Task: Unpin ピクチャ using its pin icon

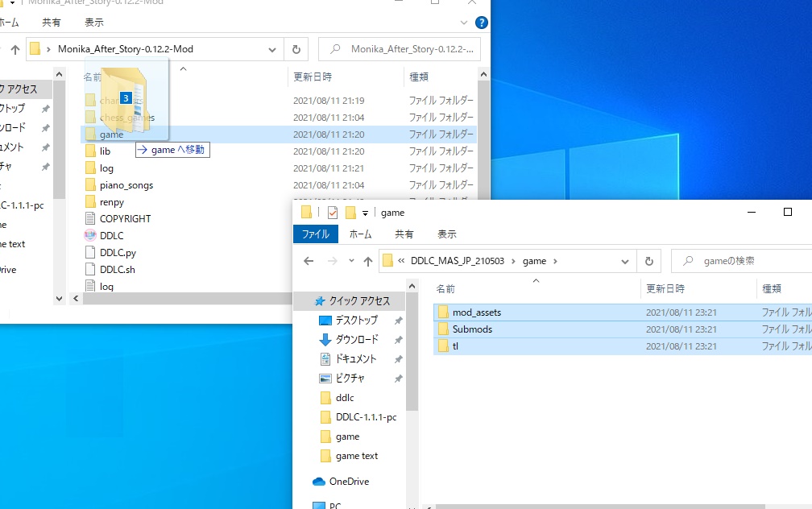Action: point(398,379)
